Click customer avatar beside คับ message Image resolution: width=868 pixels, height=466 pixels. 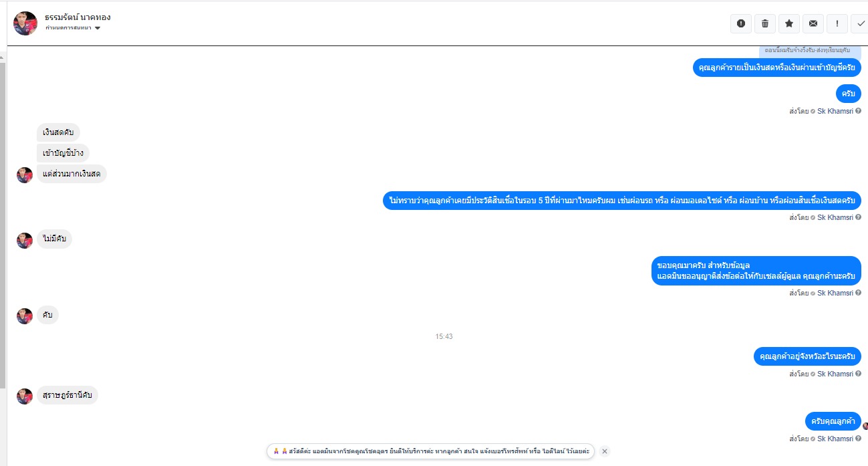[x=25, y=316]
